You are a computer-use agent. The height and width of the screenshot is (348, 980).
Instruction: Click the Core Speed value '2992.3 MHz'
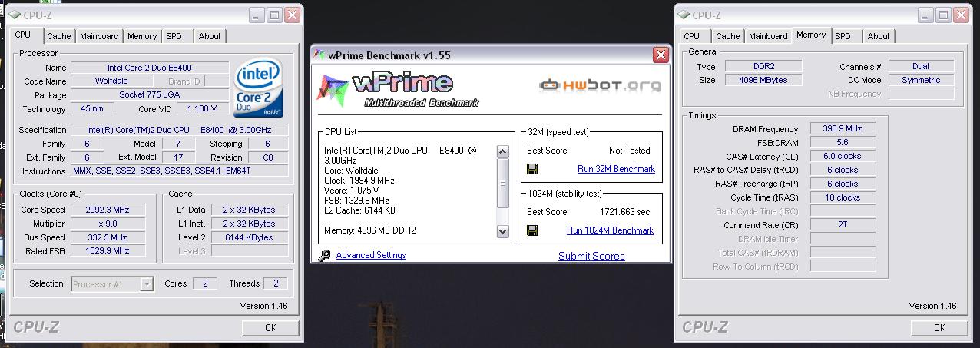tap(109, 210)
